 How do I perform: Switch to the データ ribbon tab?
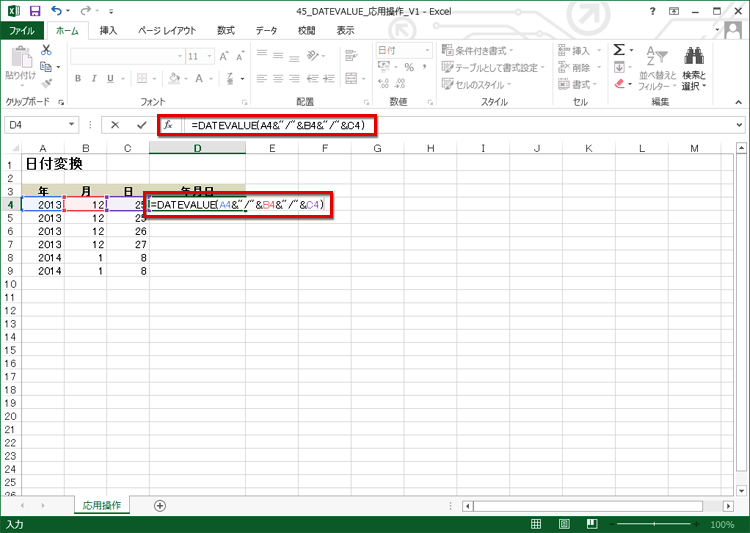(x=266, y=31)
